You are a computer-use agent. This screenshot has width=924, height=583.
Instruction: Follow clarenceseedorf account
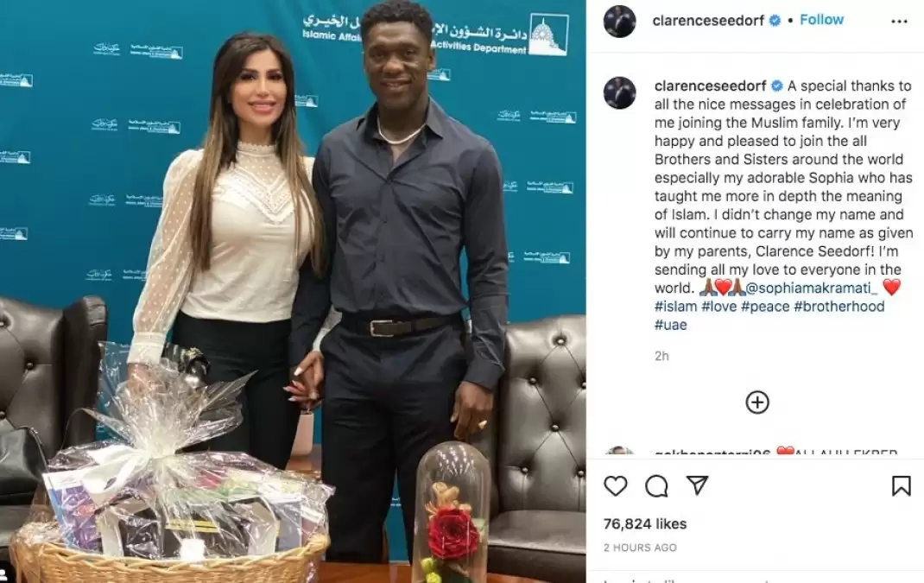point(821,20)
